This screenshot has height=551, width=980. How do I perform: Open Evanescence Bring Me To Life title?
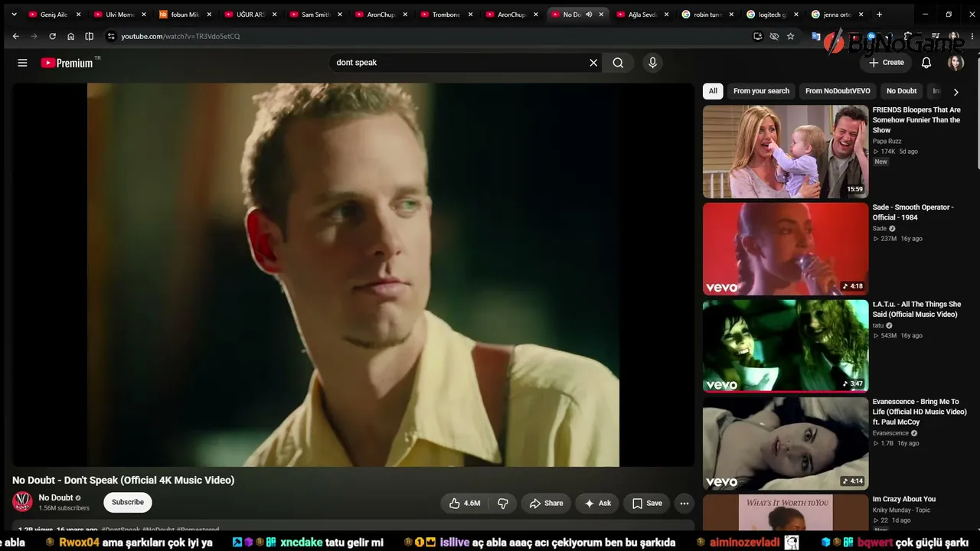[920, 412]
